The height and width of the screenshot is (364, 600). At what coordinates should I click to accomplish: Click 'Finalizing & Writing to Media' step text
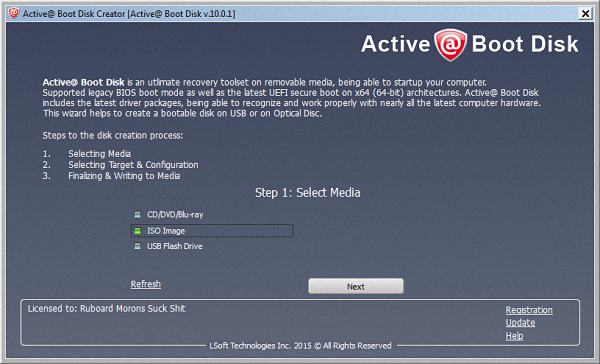(124, 176)
